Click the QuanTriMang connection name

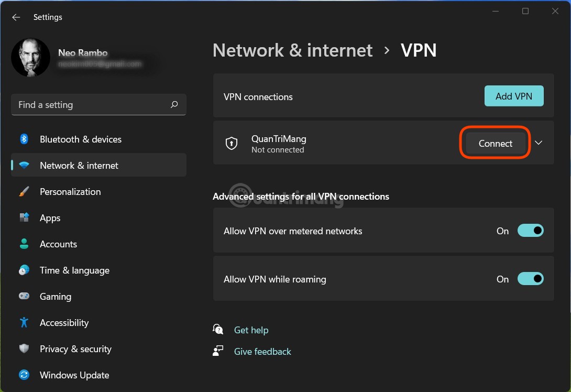coord(279,139)
